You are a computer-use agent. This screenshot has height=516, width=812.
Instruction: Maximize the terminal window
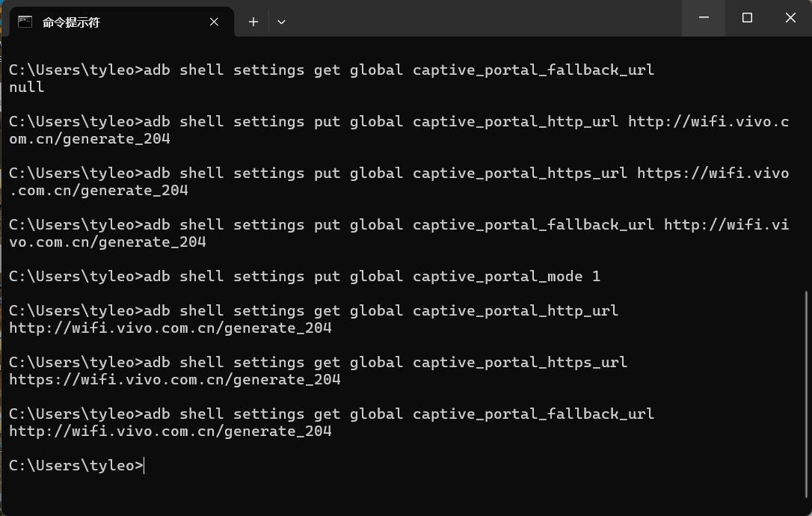(x=747, y=18)
